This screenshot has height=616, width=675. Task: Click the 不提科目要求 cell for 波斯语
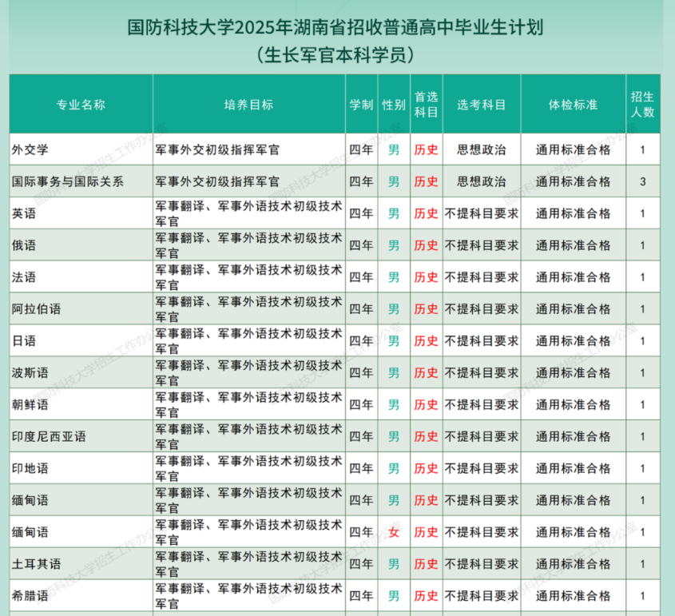[480, 372]
